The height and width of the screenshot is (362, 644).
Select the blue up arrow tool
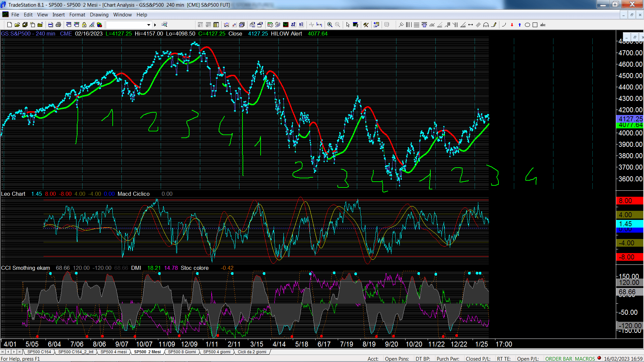520,25
